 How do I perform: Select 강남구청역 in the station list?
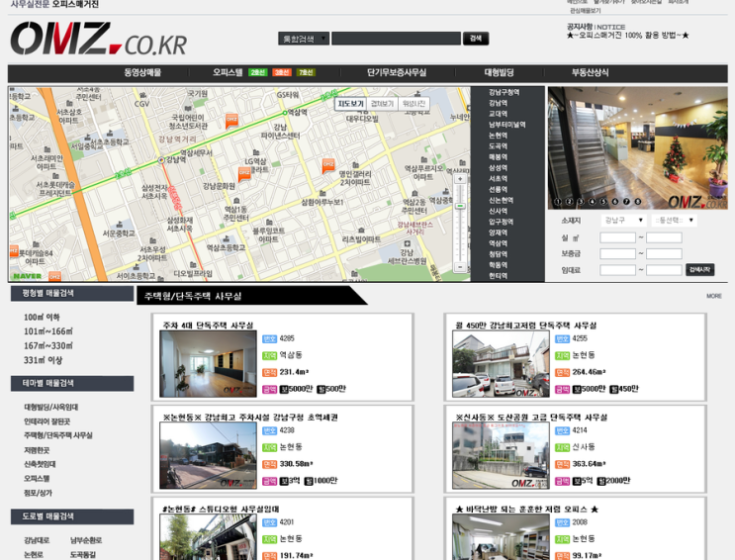504,92
